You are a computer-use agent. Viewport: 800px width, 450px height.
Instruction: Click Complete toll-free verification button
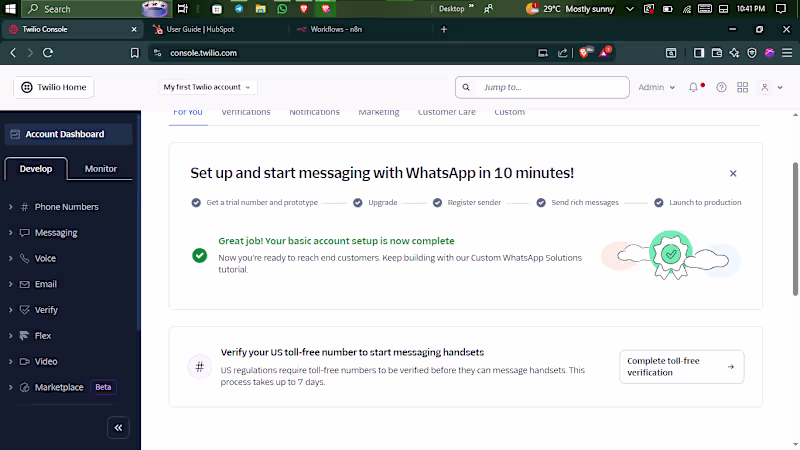(682, 367)
